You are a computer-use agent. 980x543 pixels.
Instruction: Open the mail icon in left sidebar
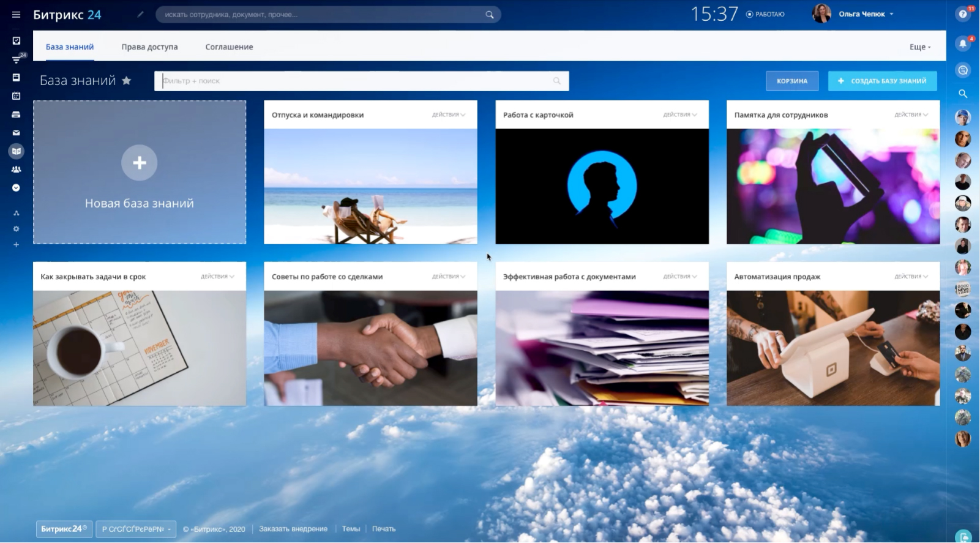coord(17,132)
